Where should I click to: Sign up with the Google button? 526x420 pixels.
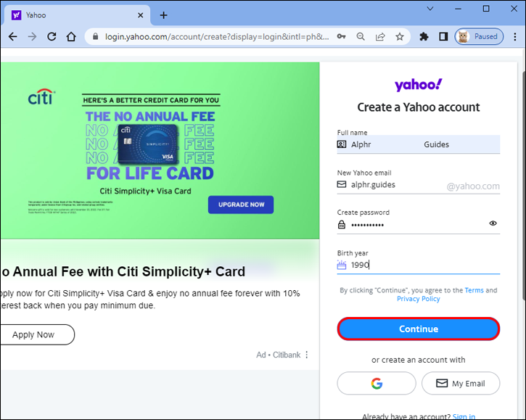point(377,383)
